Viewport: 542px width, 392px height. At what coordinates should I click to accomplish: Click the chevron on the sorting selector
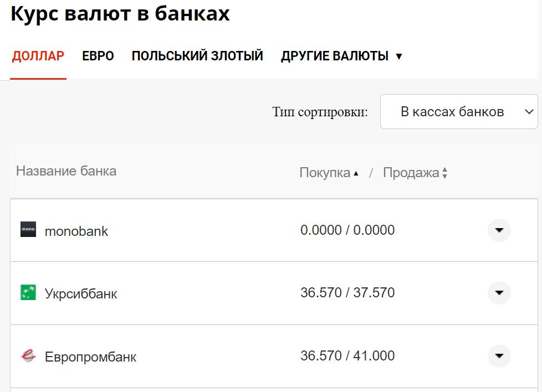point(528,111)
